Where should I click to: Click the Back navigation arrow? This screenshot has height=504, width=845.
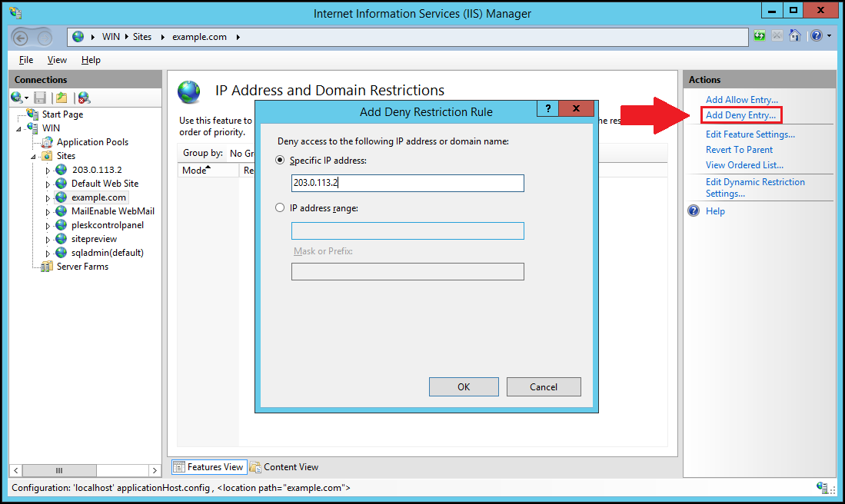point(22,37)
